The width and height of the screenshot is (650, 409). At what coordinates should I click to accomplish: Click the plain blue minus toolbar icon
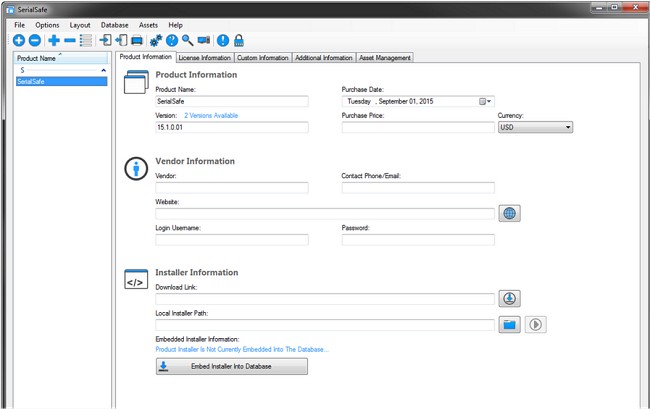coord(70,40)
